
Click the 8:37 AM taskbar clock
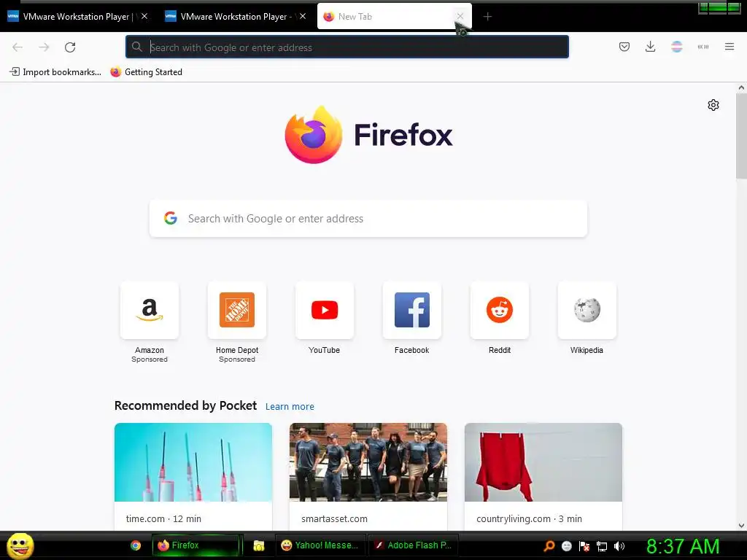[x=683, y=546]
